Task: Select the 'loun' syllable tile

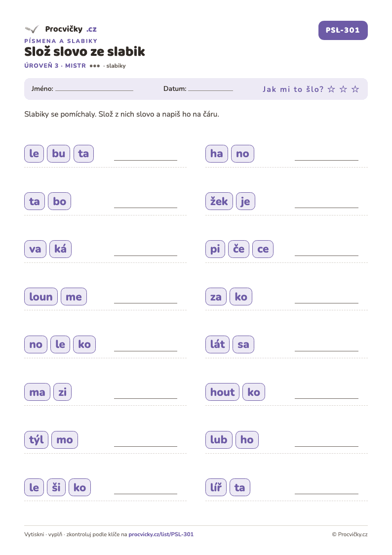Action: (x=41, y=297)
